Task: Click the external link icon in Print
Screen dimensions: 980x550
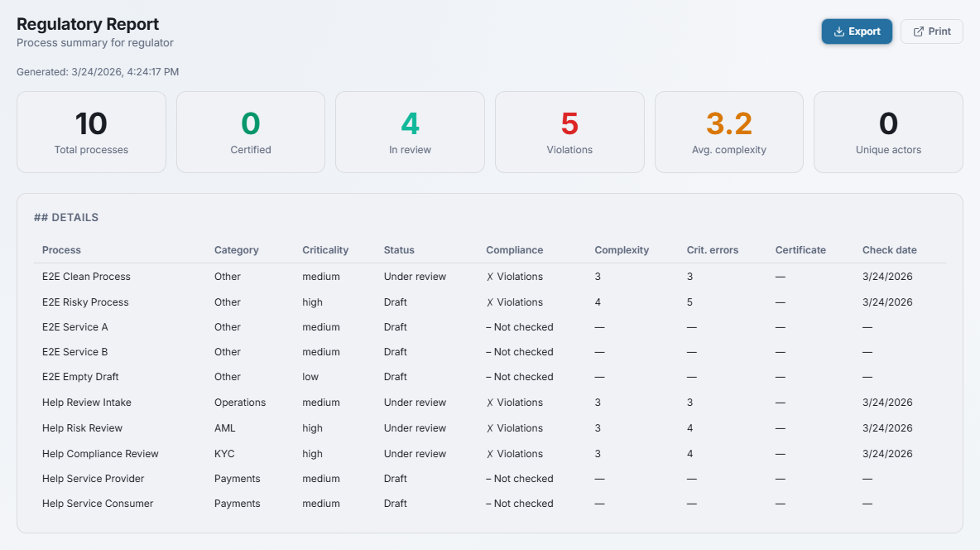Action: pos(918,31)
